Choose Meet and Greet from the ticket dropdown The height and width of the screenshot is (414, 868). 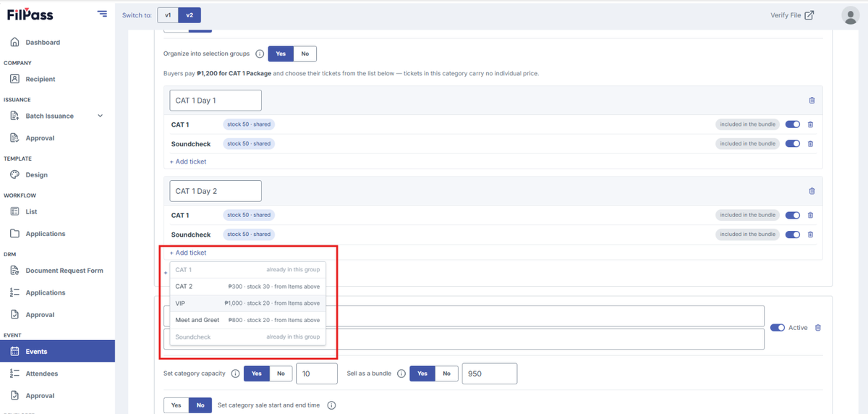point(247,320)
